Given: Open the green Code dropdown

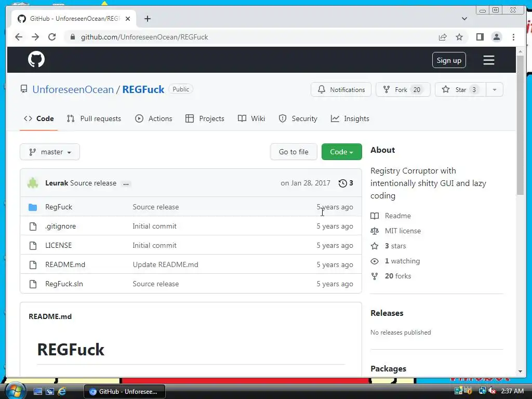Looking at the screenshot, I should click(342, 152).
